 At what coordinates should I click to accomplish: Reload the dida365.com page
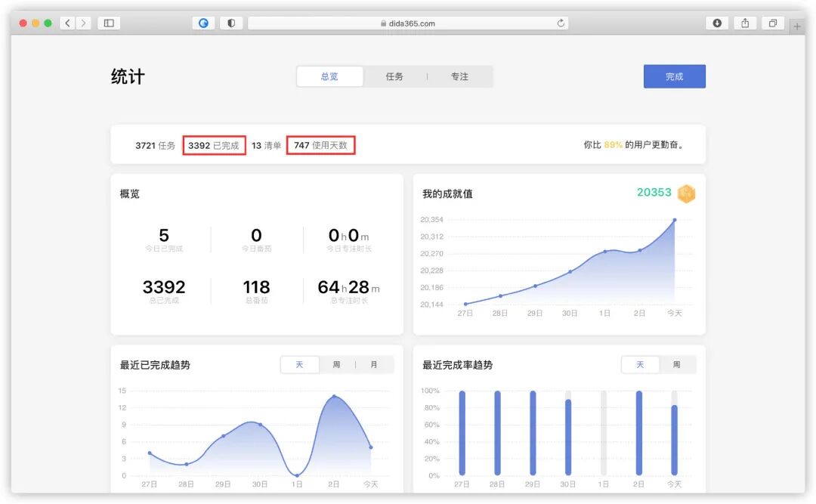(561, 23)
